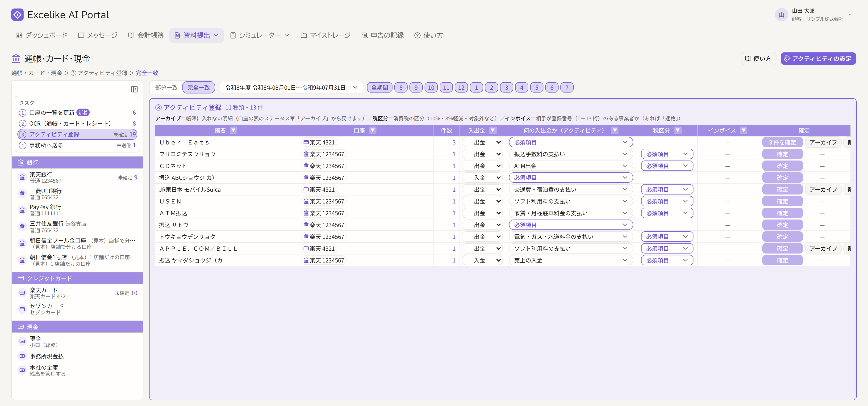Click 確定 button for トウキョウデンリョク row
Image resolution: width=868 pixels, height=406 pixels.
[782, 237]
